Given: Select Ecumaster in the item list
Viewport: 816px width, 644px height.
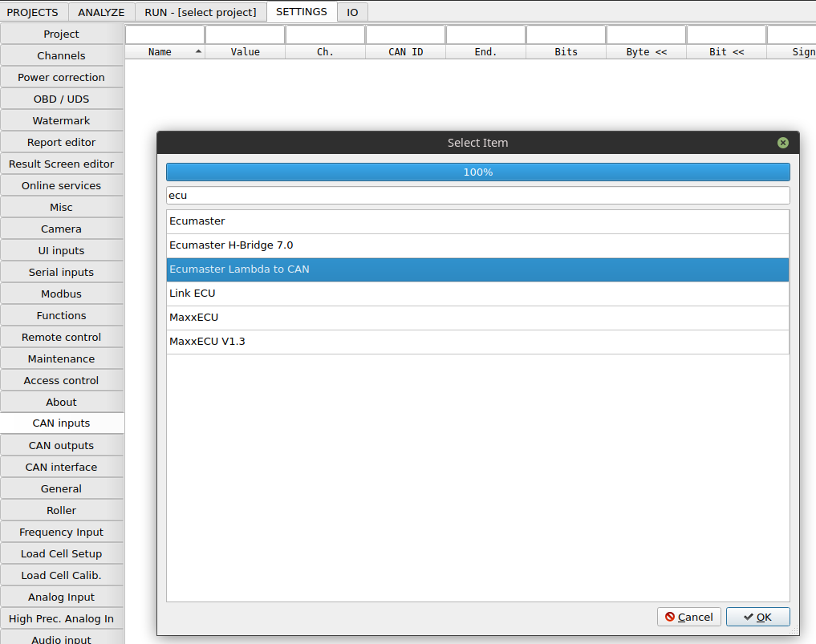Looking at the screenshot, I should click(477, 221).
